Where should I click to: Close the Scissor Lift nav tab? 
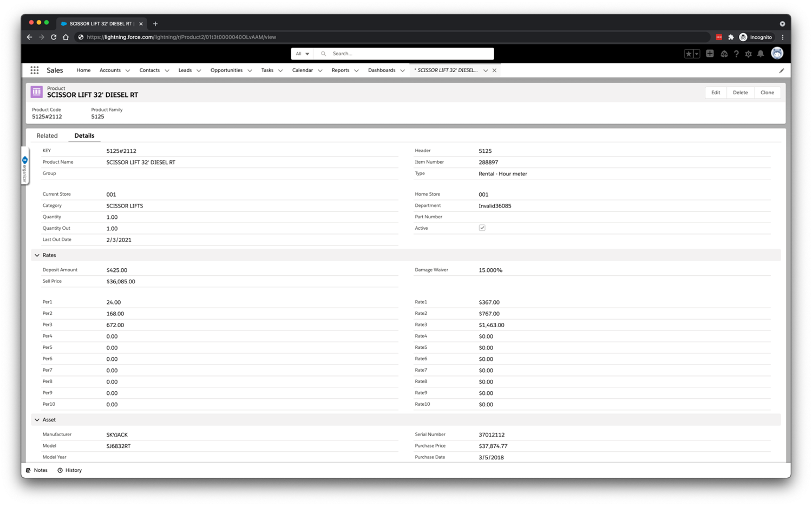(494, 70)
